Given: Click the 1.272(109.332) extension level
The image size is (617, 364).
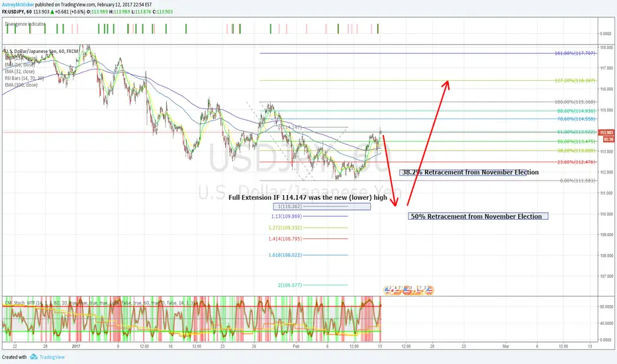Looking at the screenshot, I should tap(285, 228).
